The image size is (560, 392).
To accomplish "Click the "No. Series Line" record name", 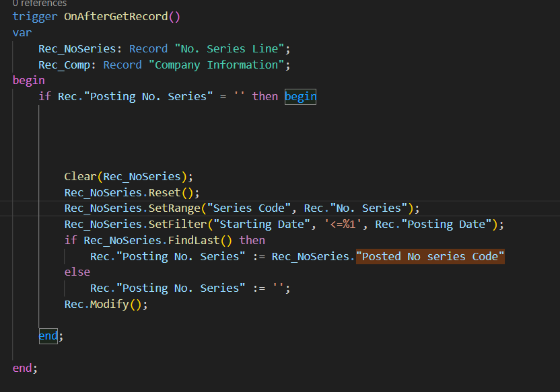I will click(232, 48).
